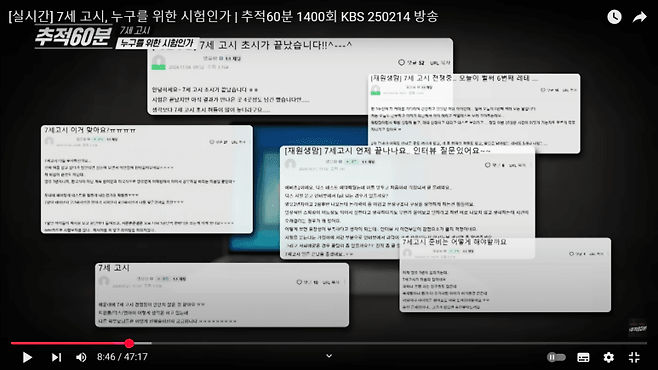This screenshot has width=658, height=370.
Task: Mute the video volume
Action: click(x=81, y=357)
